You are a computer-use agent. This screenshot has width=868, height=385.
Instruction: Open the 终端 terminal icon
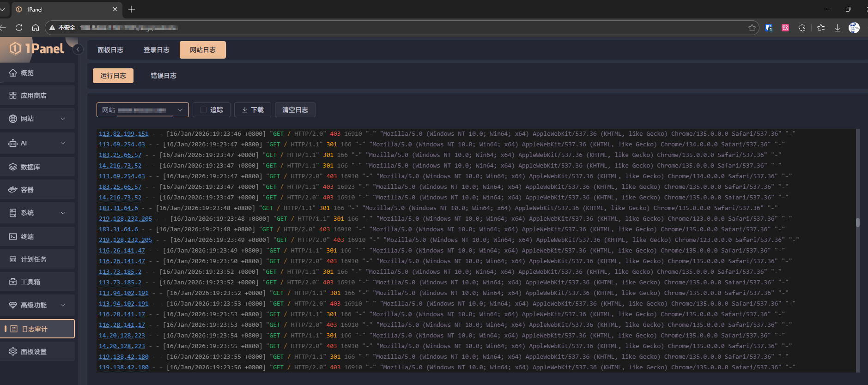[x=13, y=237]
